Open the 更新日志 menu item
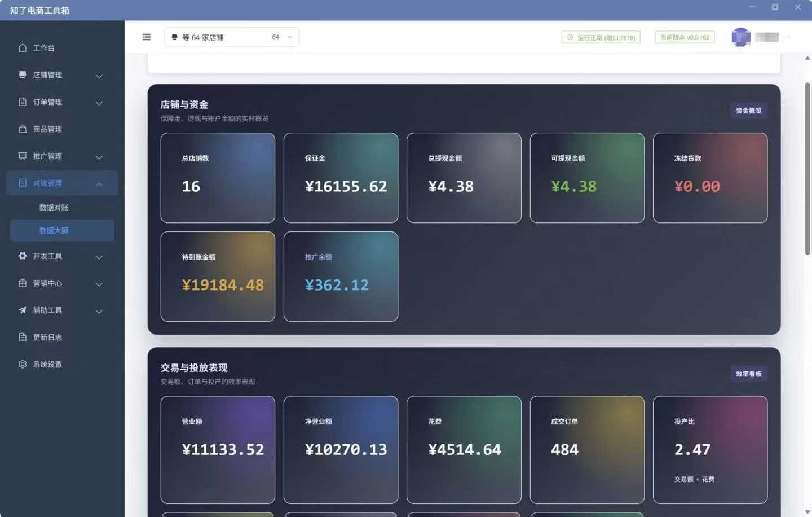The height and width of the screenshot is (517, 812). pos(47,338)
